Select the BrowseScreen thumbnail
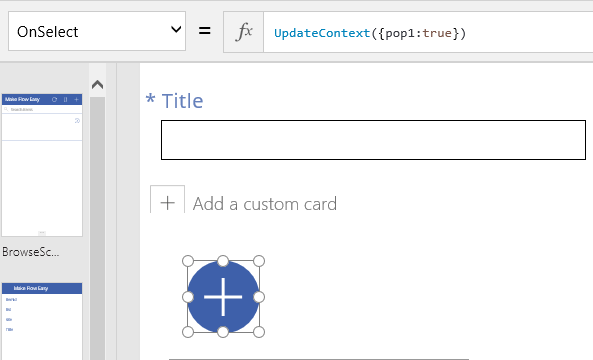Screen dimensions: 593x360 point(42,165)
